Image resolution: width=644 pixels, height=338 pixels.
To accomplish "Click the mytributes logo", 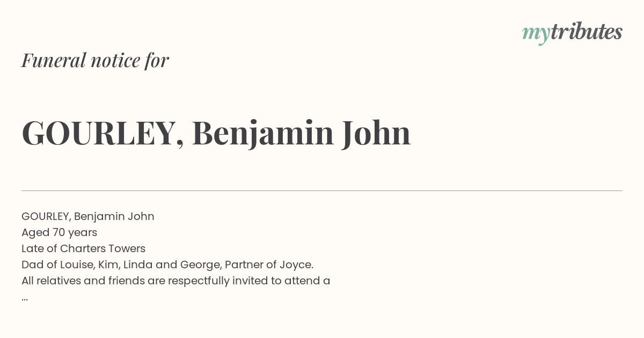I will tap(572, 33).
